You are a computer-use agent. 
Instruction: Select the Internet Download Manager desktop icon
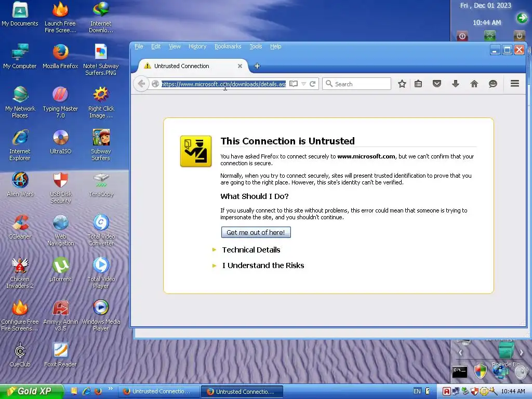[x=101, y=17]
